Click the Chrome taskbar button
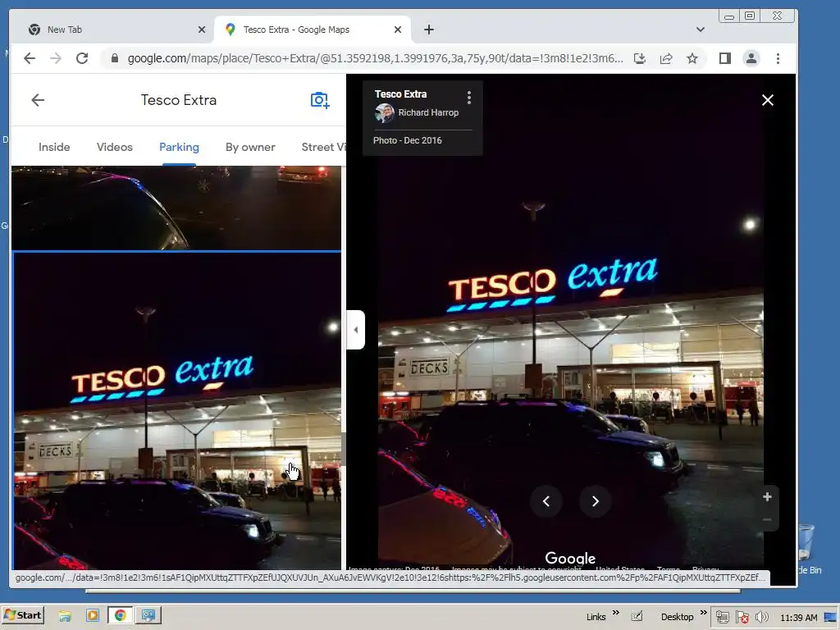This screenshot has height=630, width=840. (x=120, y=615)
